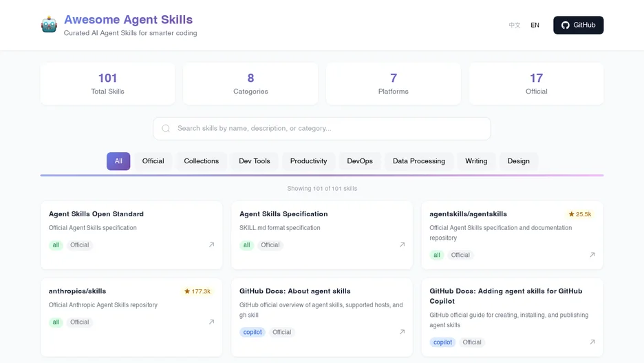Open agentskills/agentskills card title
The height and width of the screenshot is (363, 644).
click(x=469, y=214)
